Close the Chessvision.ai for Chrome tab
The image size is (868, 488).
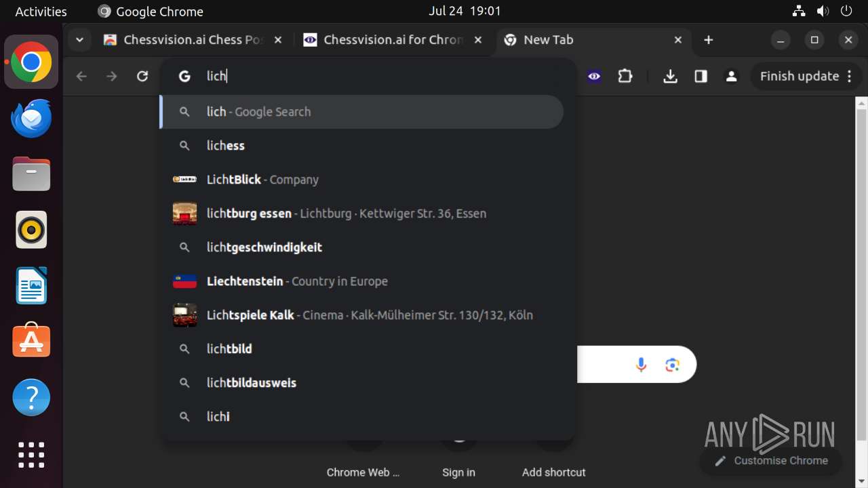tap(478, 40)
